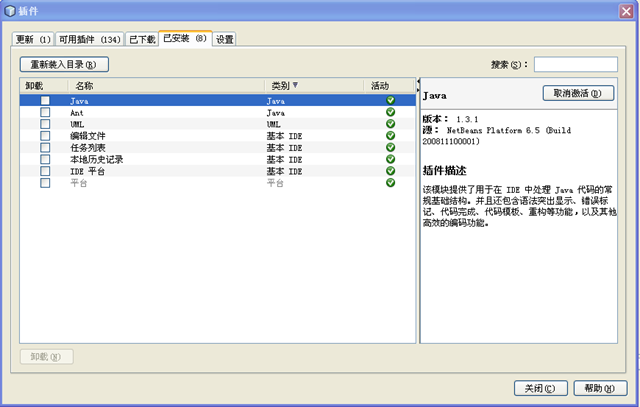
Task: Close the 插件 dialog window
Action: coord(626,11)
